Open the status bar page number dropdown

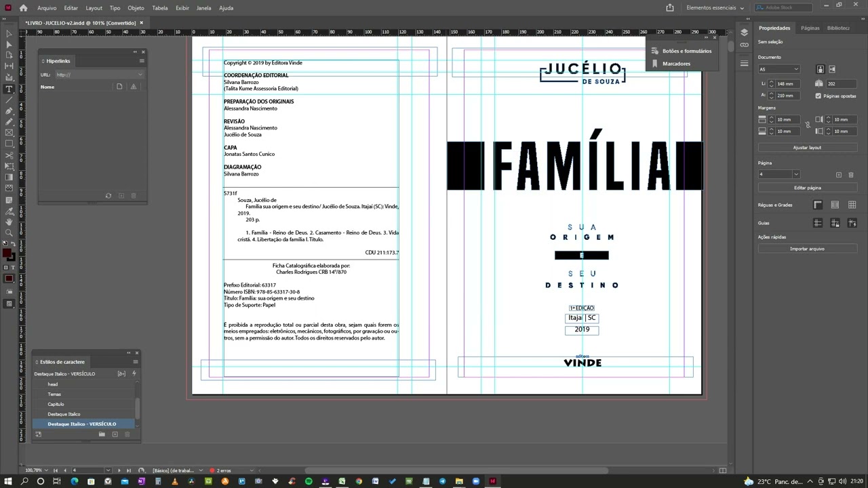pos(108,470)
